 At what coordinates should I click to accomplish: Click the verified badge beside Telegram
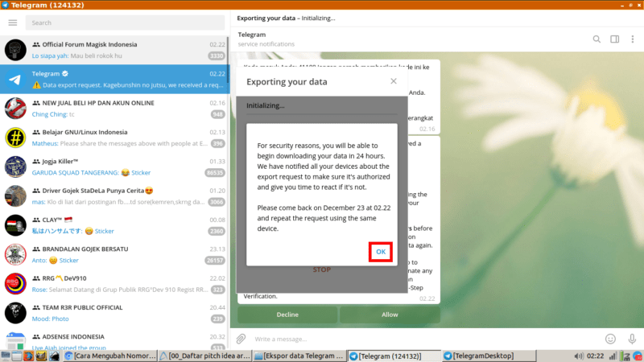pos(65,73)
